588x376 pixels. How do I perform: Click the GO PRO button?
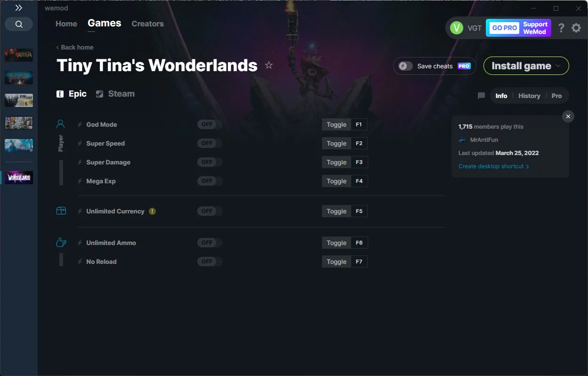[504, 28]
